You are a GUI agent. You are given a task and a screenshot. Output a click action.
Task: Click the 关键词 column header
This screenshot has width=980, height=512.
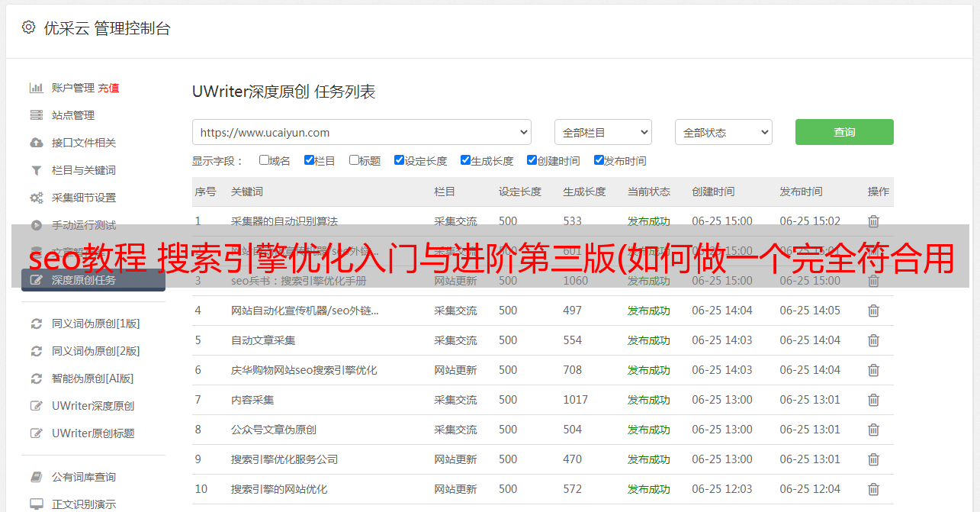pyautogui.click(x=247, y=192)
